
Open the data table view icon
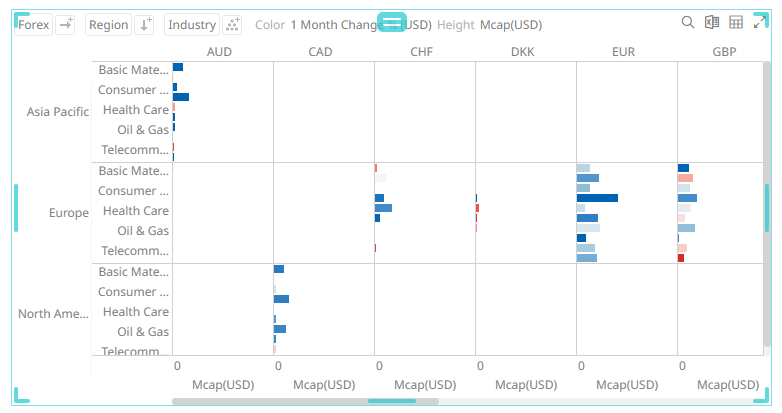[x=735, y=23]
